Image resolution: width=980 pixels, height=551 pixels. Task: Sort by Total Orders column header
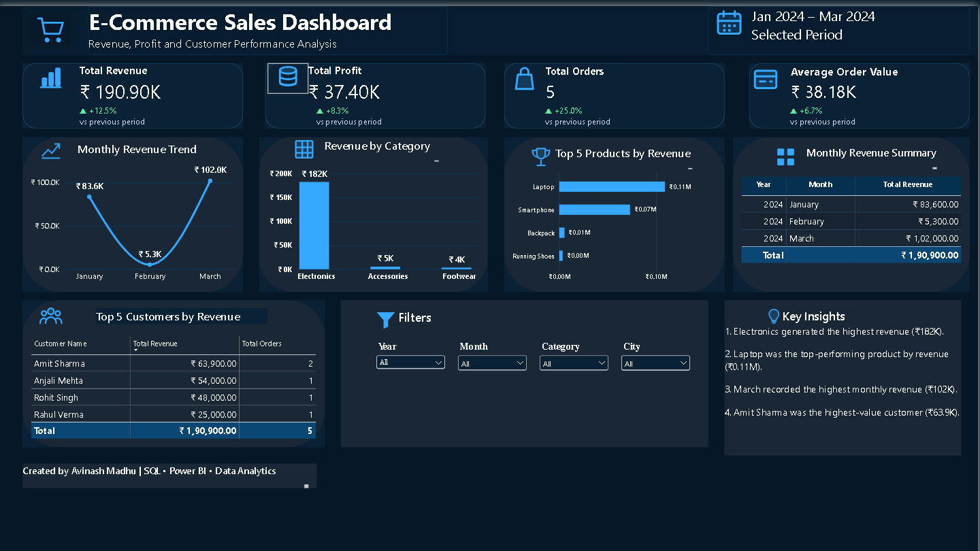click(262, 344)
